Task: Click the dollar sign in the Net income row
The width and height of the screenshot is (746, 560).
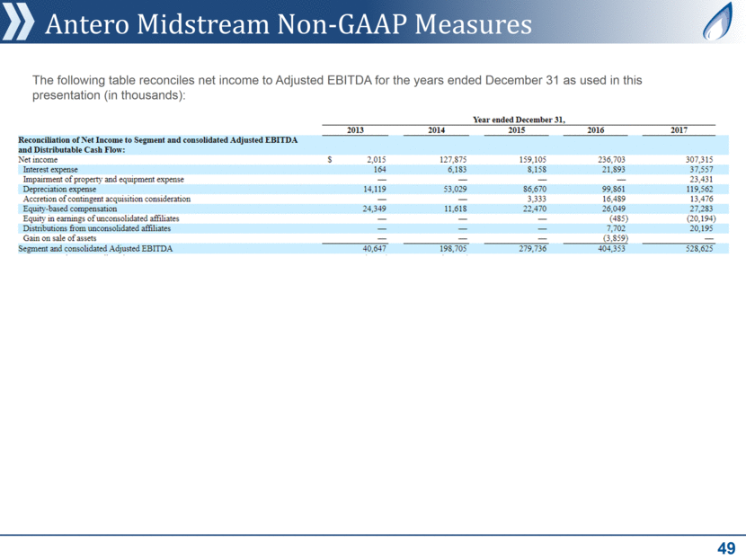Action: coord(329,160)
